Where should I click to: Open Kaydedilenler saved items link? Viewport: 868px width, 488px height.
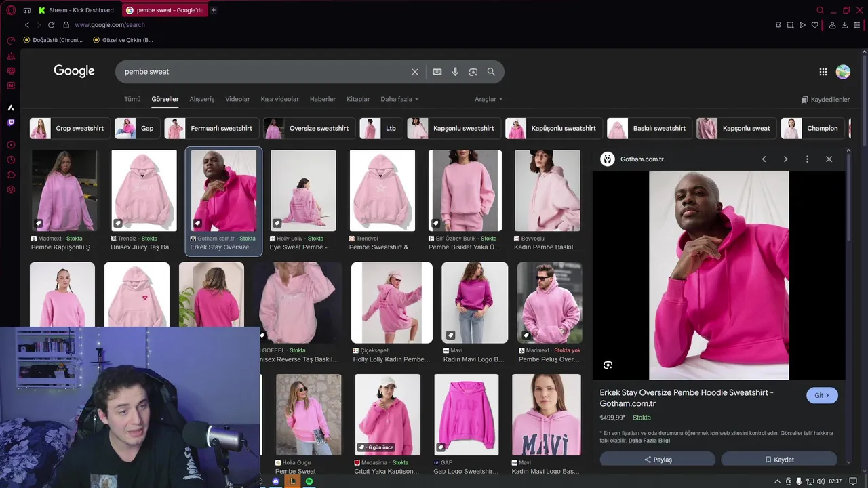[x=825, y=100]
